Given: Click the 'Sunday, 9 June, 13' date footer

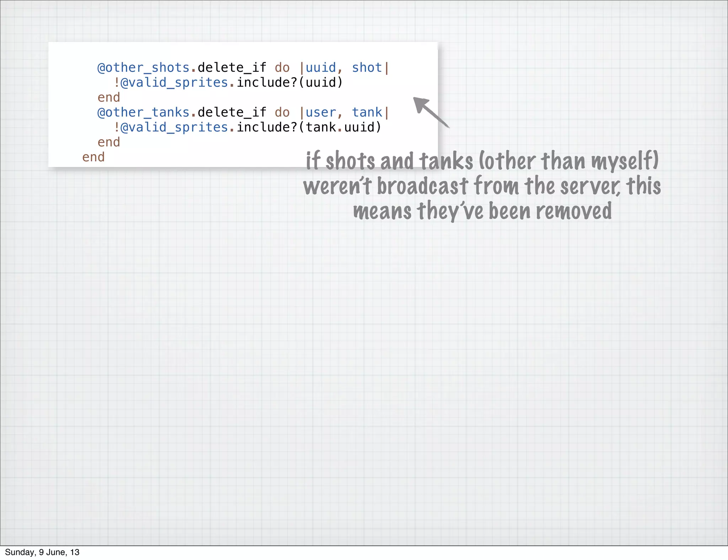Looking at the screenshot, I should click(42, 552).
